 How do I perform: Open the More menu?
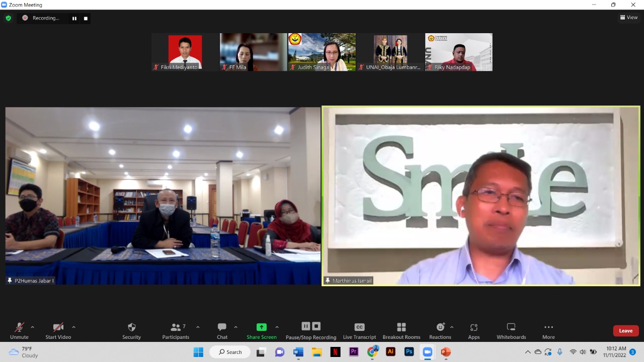[x=548, y=330]
